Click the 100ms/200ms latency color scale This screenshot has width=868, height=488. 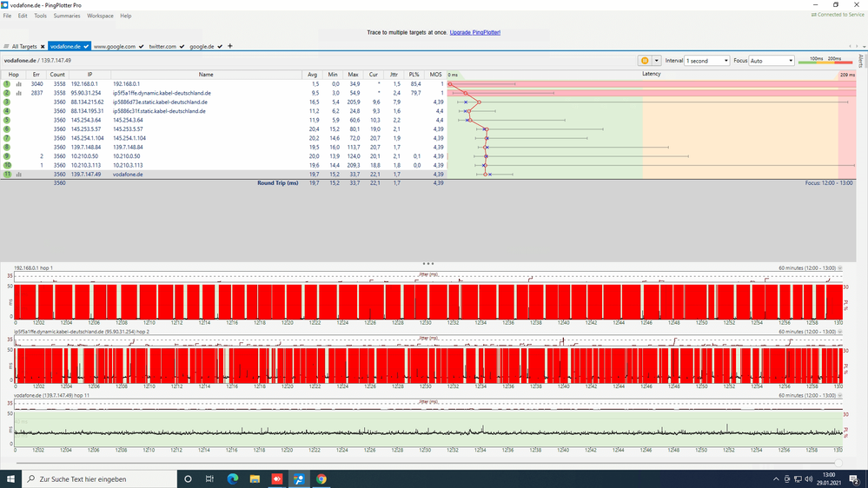[x=825, y=60]
